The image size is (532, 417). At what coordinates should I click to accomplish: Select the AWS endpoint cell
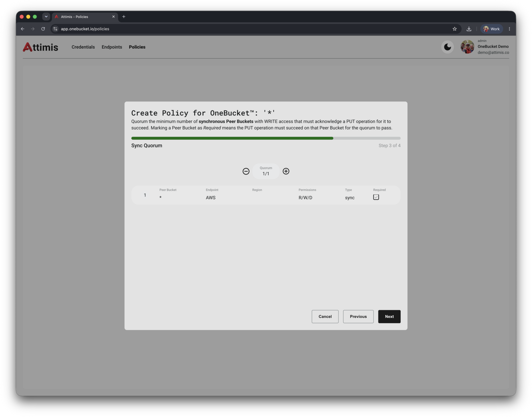tap(210, 198)
